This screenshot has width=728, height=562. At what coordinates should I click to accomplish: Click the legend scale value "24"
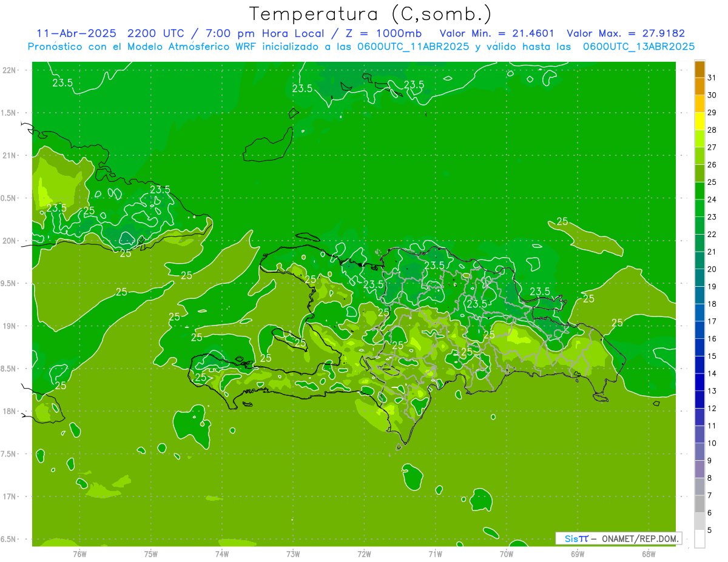pyautogui.click(x=712, y=199)
